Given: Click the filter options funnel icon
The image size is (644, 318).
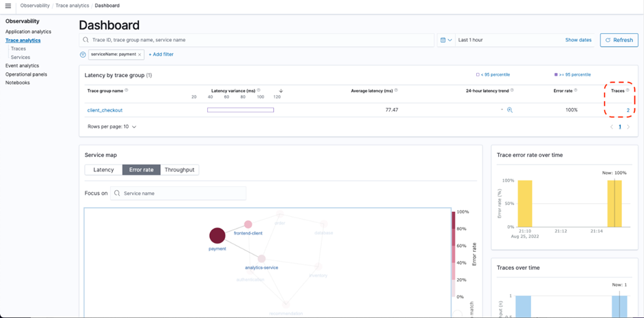Looking at the screenshot, I should coord(83,54).
